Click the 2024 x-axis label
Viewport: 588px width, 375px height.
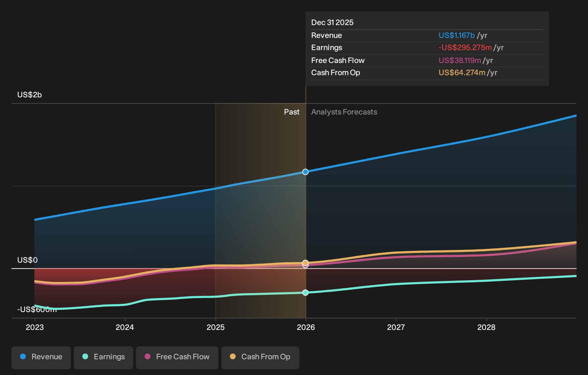coord(125,327)
